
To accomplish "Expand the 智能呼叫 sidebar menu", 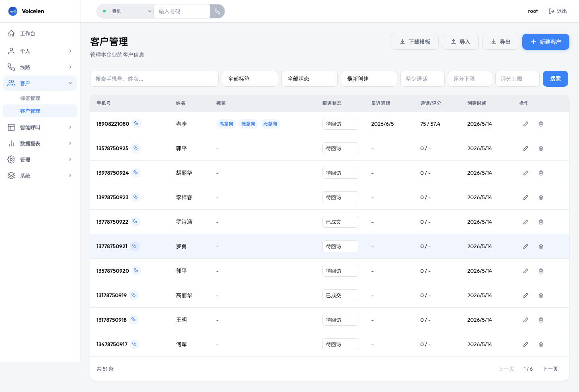I will (40, 127).
